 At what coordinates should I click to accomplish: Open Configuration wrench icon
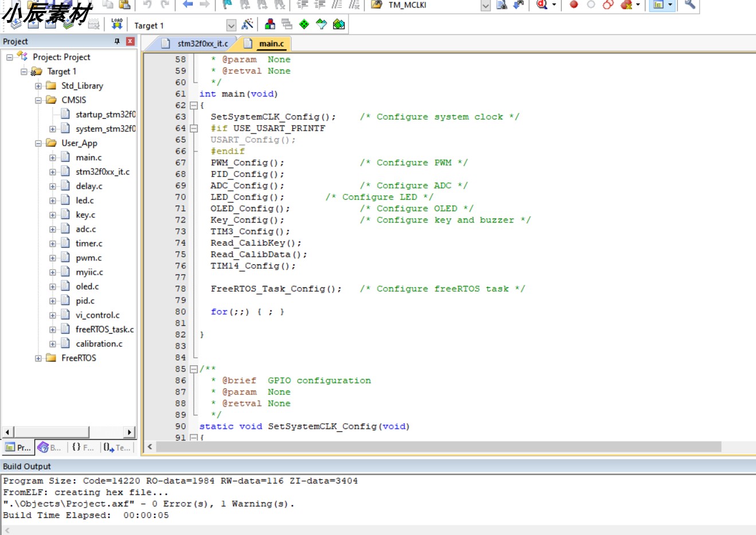tap(690, 5)
